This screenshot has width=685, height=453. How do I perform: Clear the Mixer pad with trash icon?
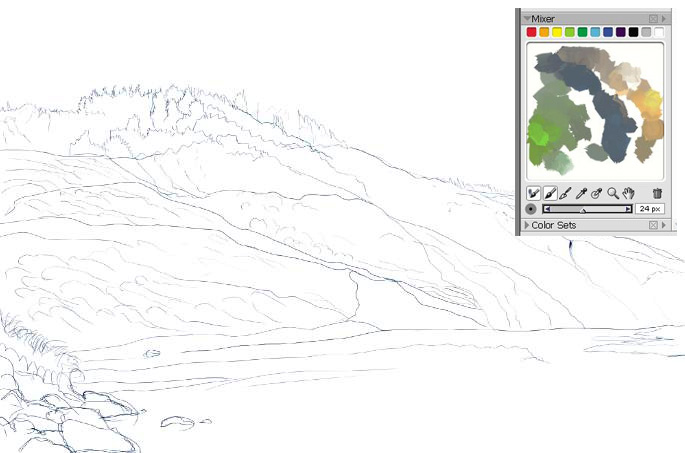click(657, 193)
